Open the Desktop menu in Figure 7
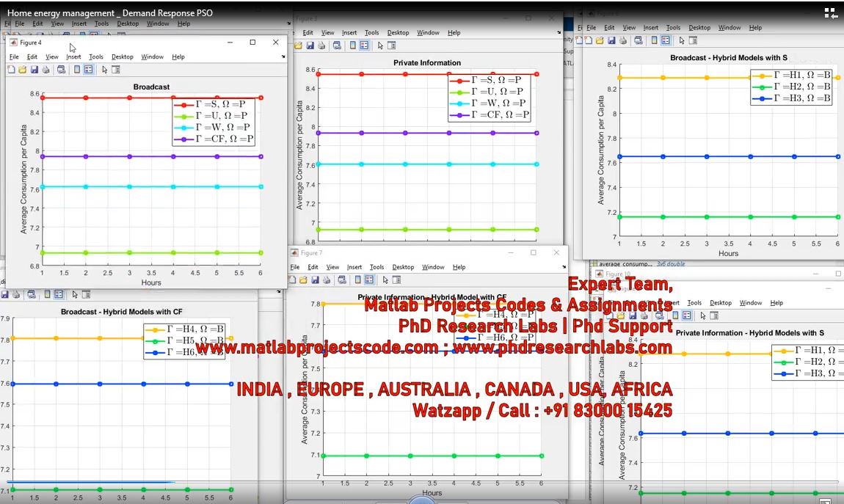The image size is (844, 504). pos(403,267)
